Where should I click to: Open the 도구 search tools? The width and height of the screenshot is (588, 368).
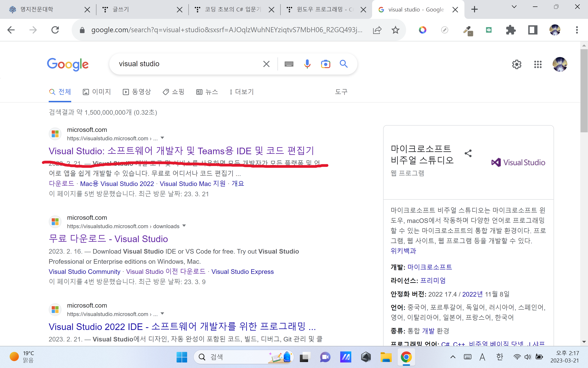341,92
